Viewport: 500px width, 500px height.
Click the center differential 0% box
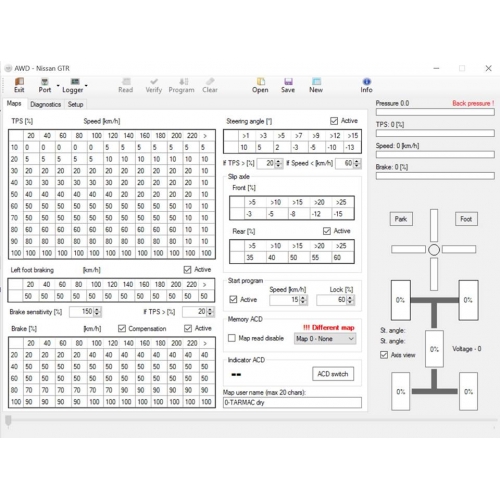coord(434,349)
